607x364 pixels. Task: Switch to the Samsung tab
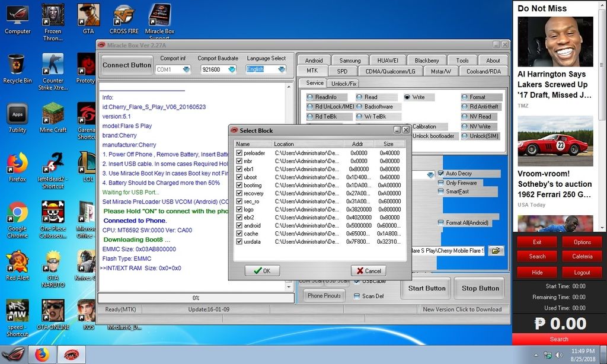350,60
